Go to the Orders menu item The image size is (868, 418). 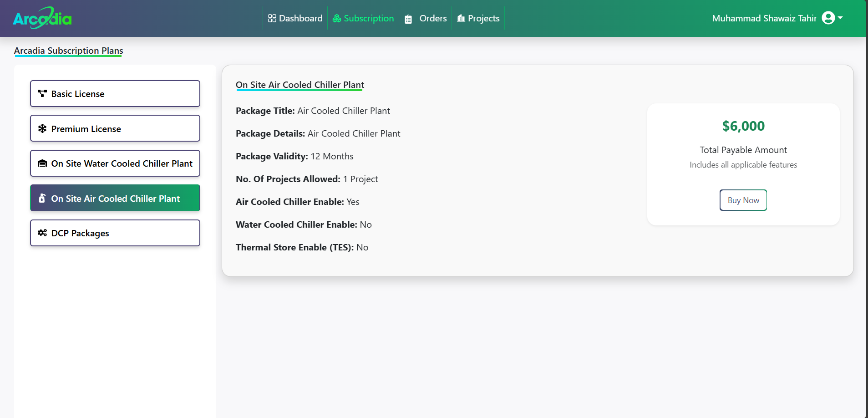coord(433,18)
